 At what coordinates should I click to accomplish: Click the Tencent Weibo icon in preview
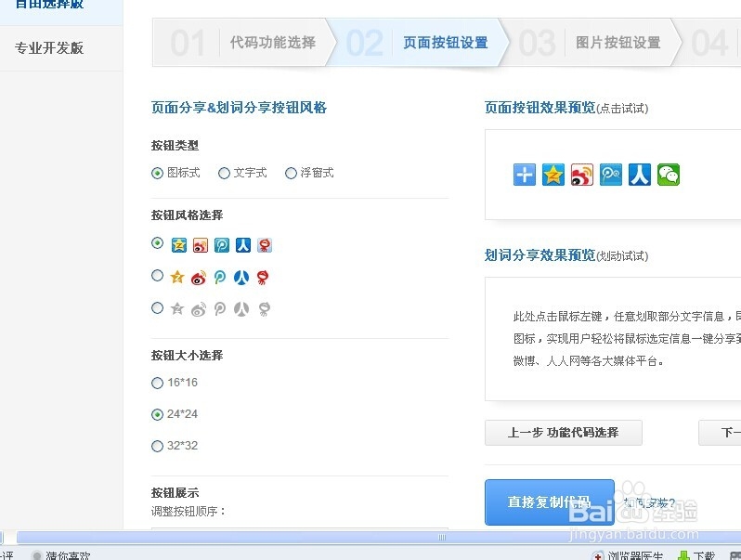tap(611, 175)
